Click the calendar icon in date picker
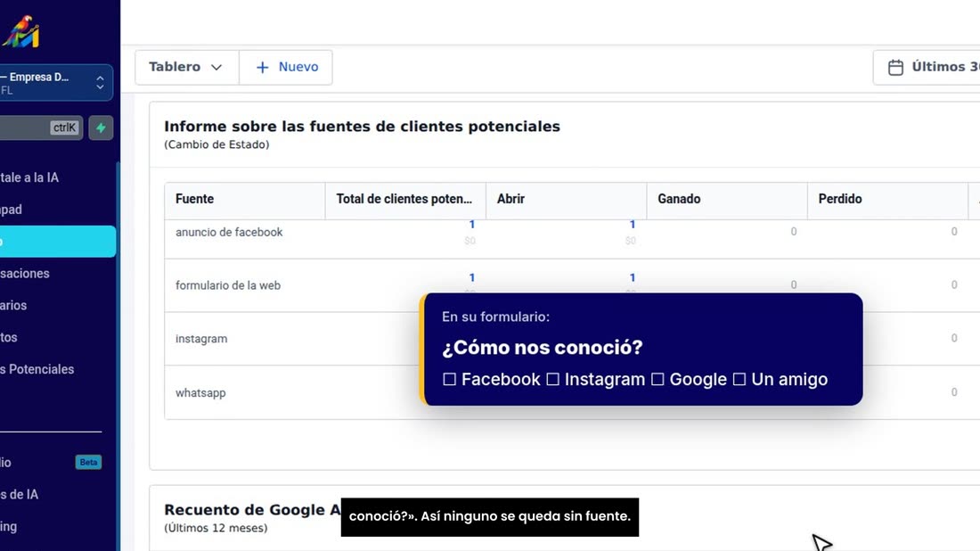Viewport: 980px width, 551px height. pos(895,67)
